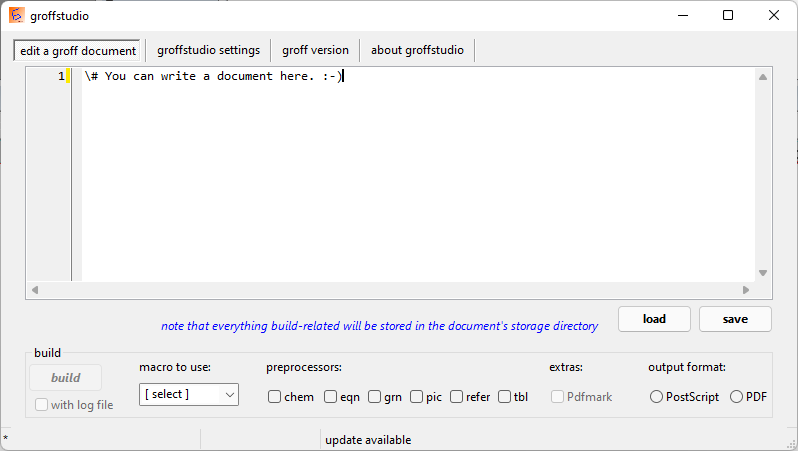
Task: Click the editor scroll down arrow
Action: coord(763,273)
